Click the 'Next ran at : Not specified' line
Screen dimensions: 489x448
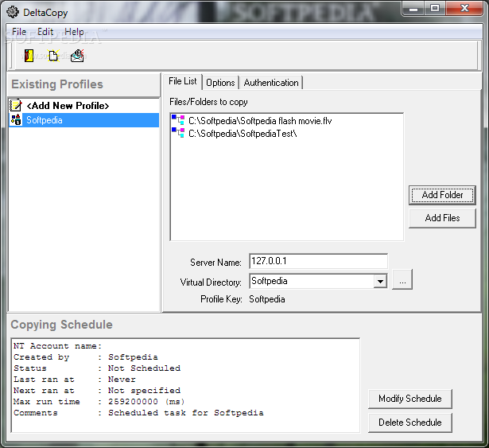coord(97,391)
